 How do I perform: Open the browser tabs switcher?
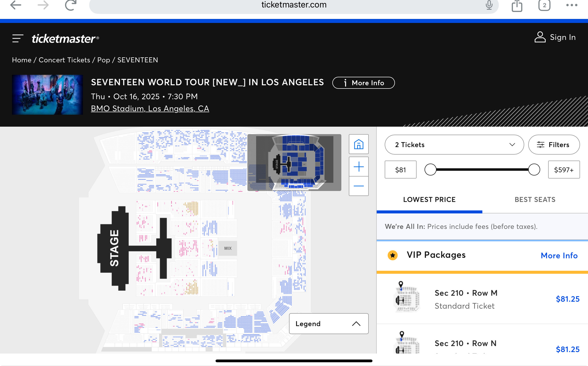[544, 5]
